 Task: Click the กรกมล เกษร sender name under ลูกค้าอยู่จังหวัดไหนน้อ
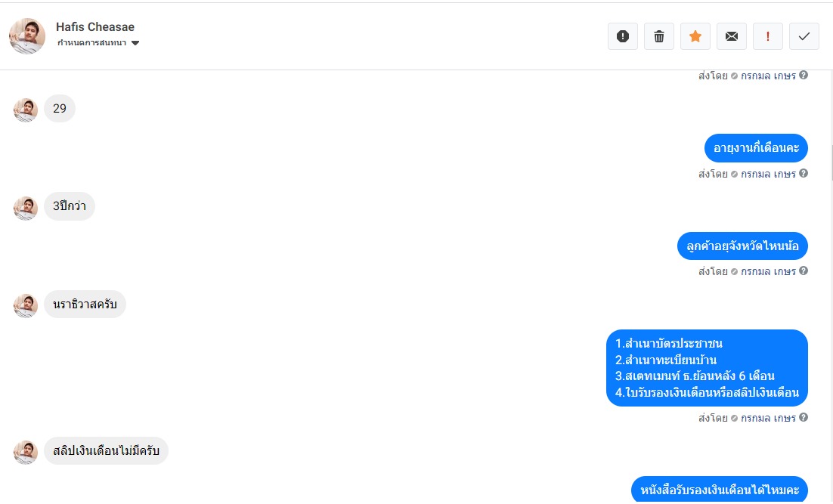(x=768, y=271)
